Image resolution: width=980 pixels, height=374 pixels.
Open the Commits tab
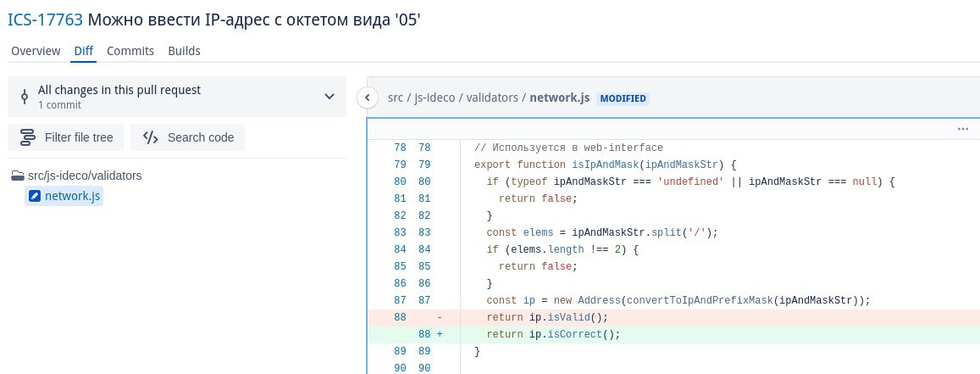pyautogui.click(x=130, y=51)
